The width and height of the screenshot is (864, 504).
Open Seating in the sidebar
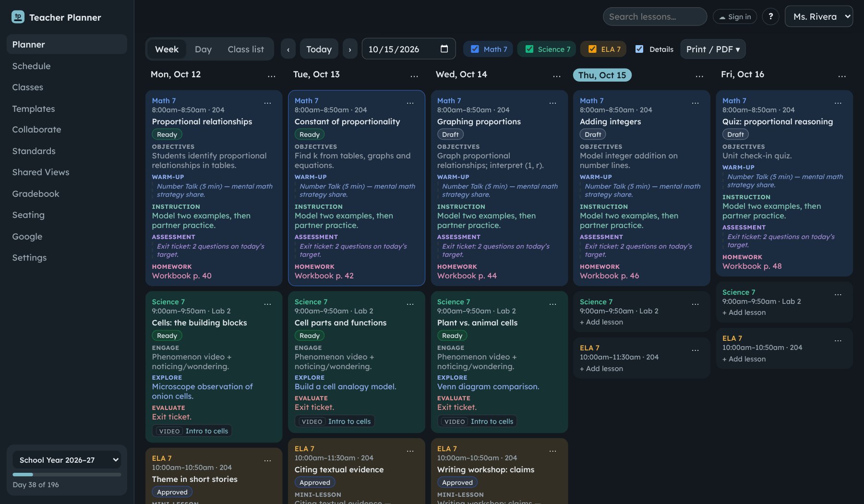67,215
